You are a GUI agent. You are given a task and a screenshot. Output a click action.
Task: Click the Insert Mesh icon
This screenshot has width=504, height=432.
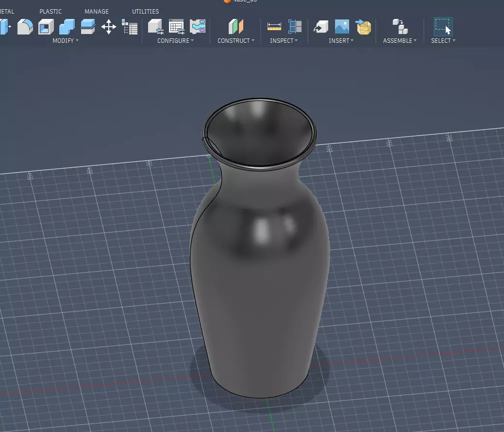click(x=363, y=27)
